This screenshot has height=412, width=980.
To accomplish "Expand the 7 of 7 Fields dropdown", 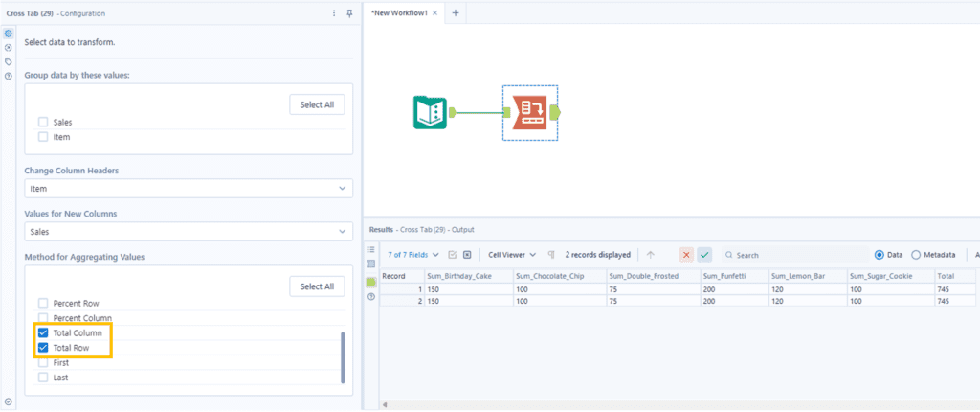I will tap(413, 255).
